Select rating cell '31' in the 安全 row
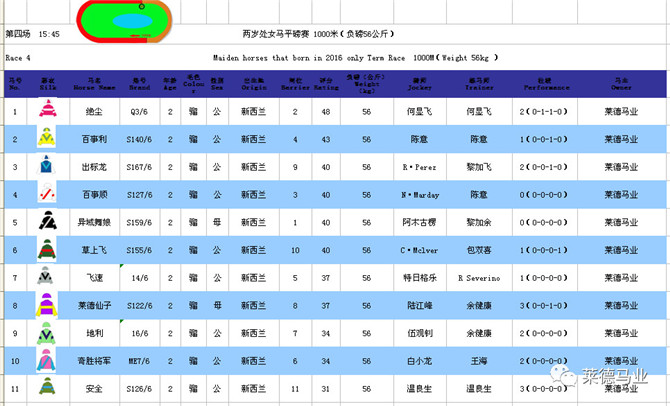This screenshot has height=406, width=670. (326, 389)
